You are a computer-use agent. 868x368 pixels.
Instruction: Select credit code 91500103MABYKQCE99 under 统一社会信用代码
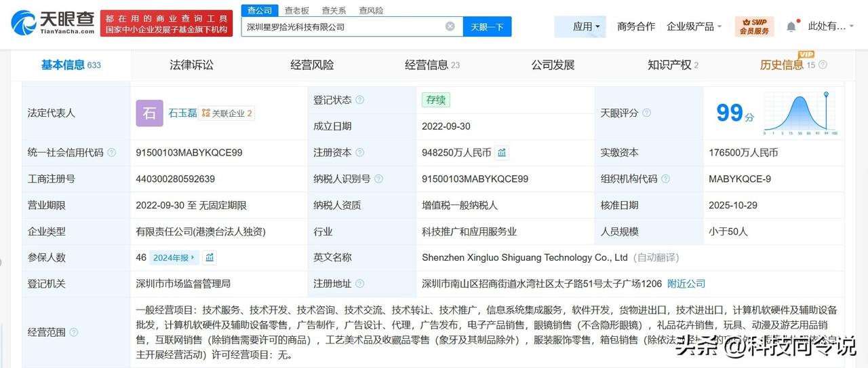click(x=189, y=153)
